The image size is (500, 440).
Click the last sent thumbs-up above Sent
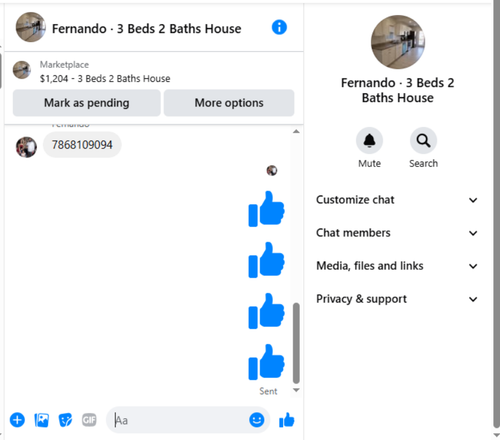(x=266, y=362)
